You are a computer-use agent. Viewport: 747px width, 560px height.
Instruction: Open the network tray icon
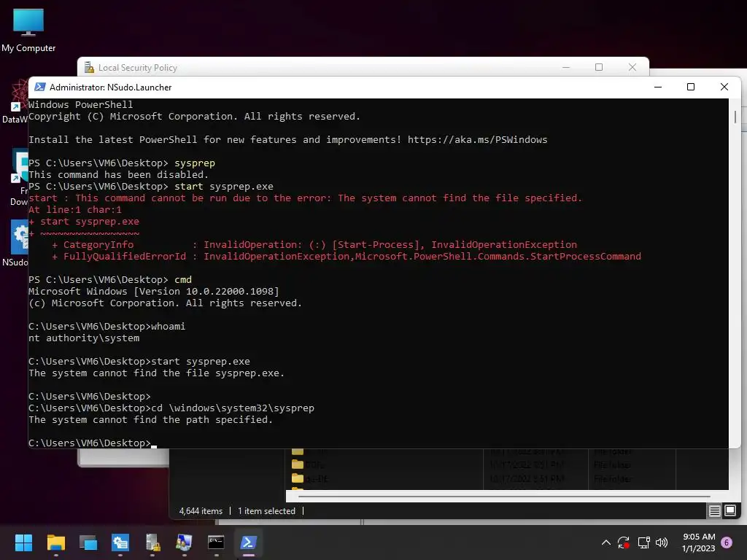pyautogui.click(x=643, y=542)
